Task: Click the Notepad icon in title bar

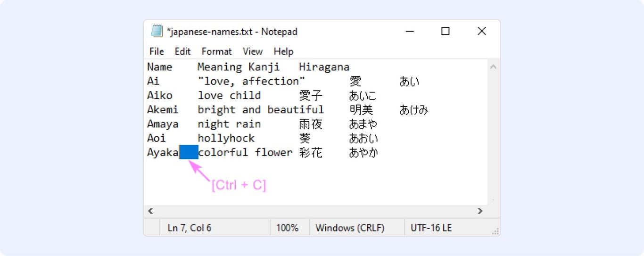Action: (157, 31)
